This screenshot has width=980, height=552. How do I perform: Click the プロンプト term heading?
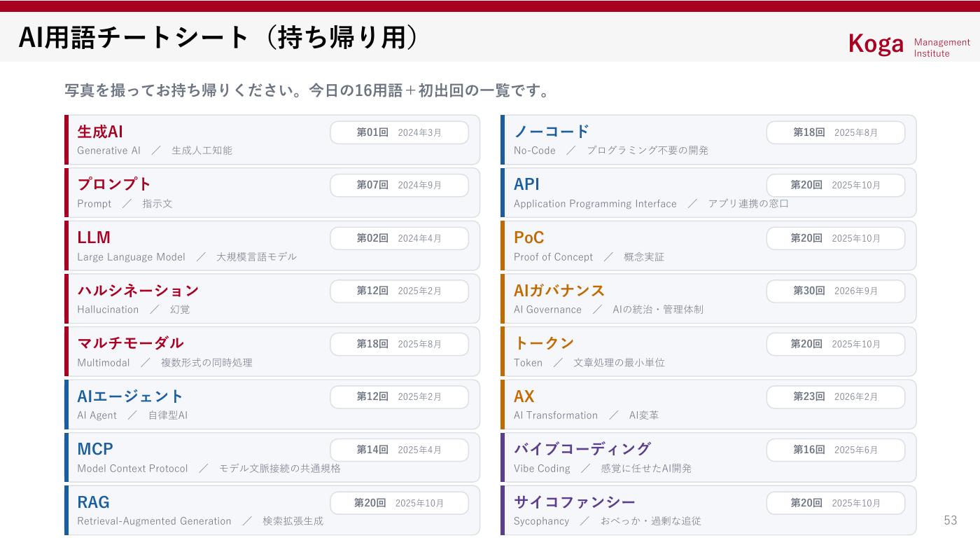(x=114, y=184)
